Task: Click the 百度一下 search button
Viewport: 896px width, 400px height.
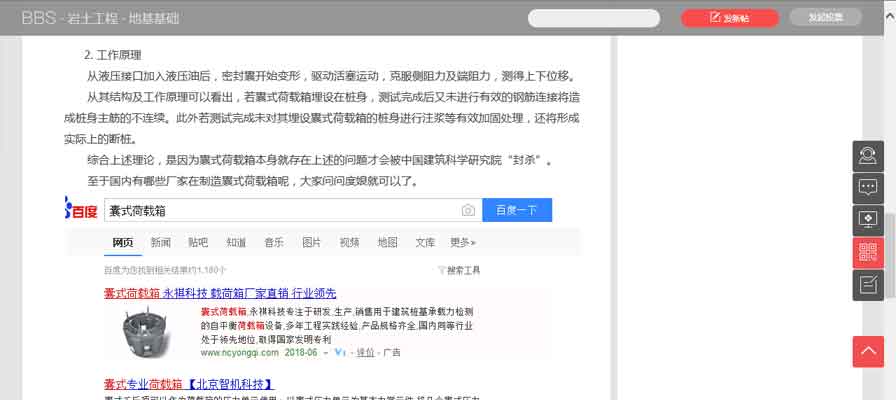Action: [x=517, y=210]
